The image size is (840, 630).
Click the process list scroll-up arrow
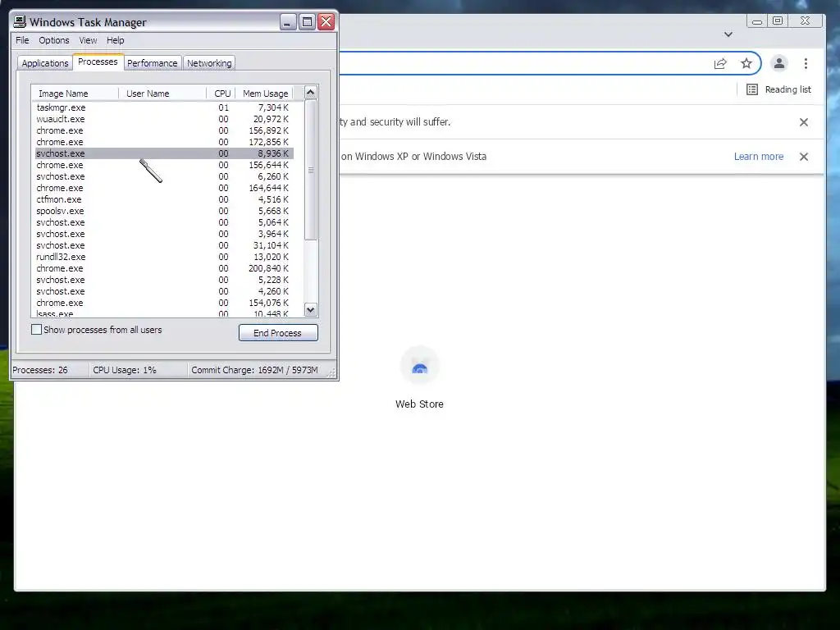tap(311, 93)
